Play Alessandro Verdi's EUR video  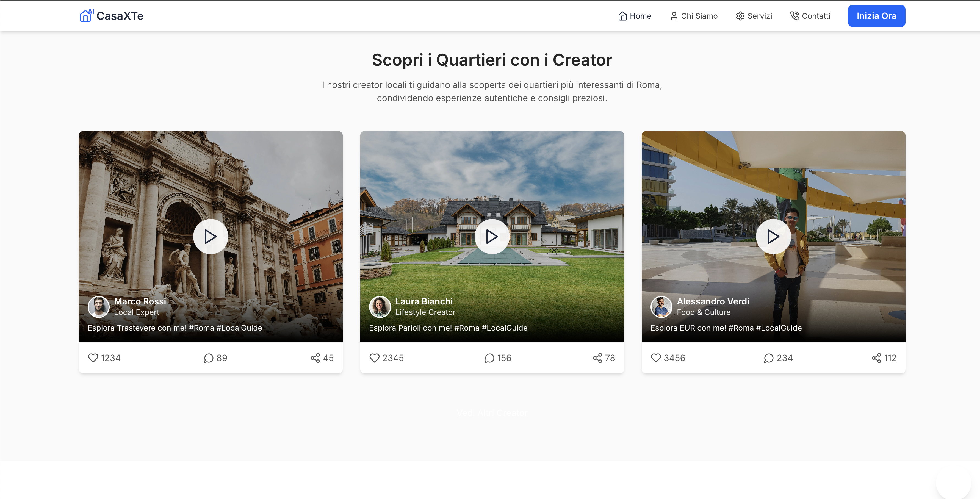pyautogui.click(x=773, y=237)
